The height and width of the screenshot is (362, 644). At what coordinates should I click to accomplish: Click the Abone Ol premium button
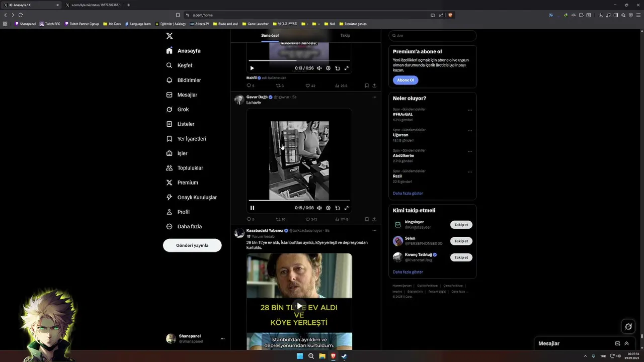point(406,80)
